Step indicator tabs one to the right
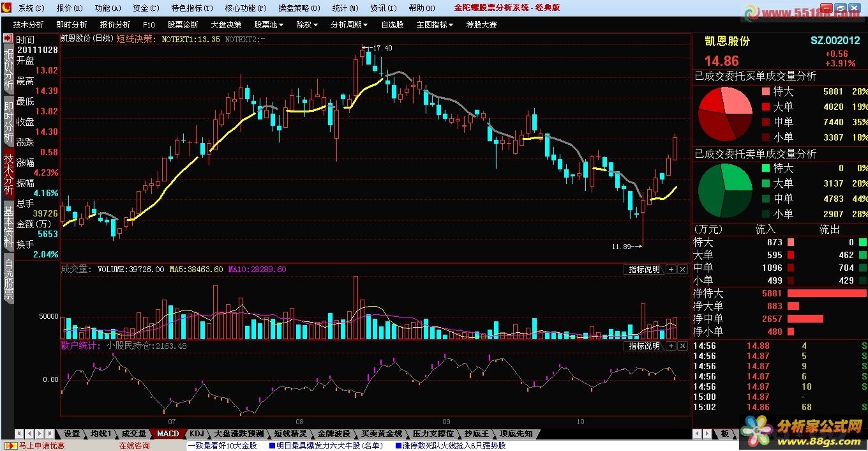868x451 pixels. click(x=40, y=434)
